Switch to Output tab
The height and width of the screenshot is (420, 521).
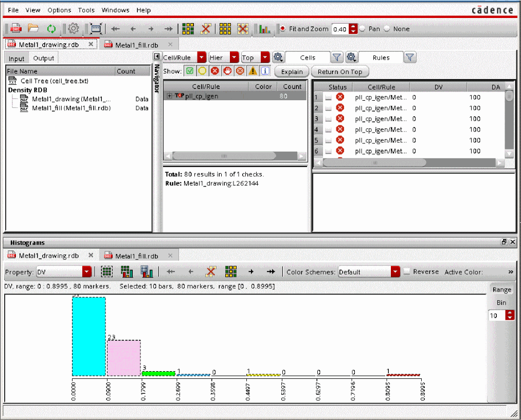pos(44,58)
